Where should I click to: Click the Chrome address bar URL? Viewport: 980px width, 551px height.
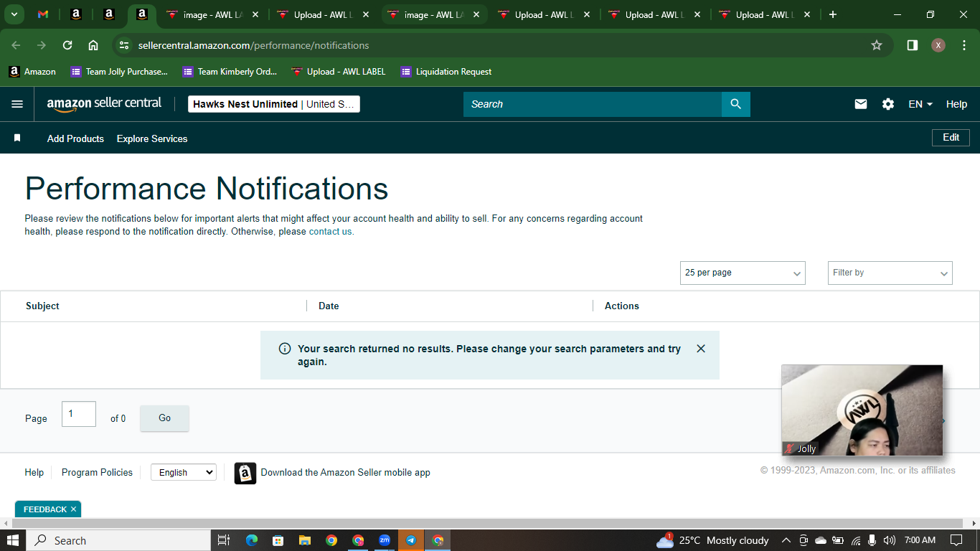(253, 45)
